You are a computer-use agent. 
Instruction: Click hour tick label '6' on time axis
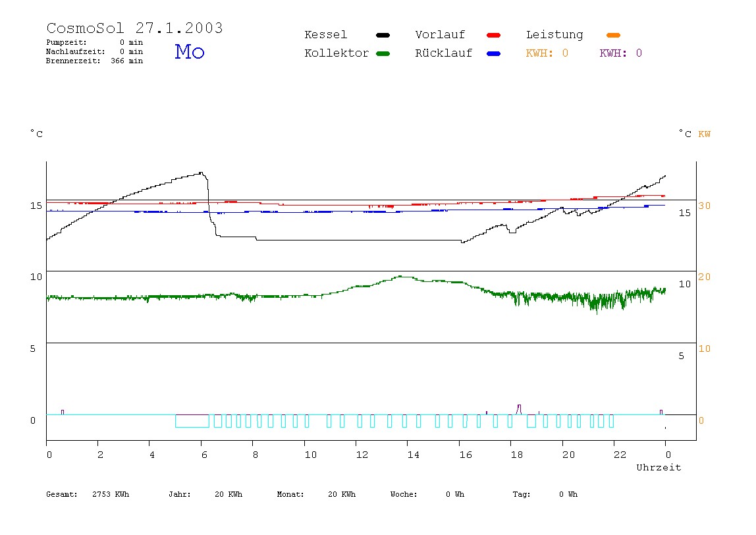(x=204, y=455)
